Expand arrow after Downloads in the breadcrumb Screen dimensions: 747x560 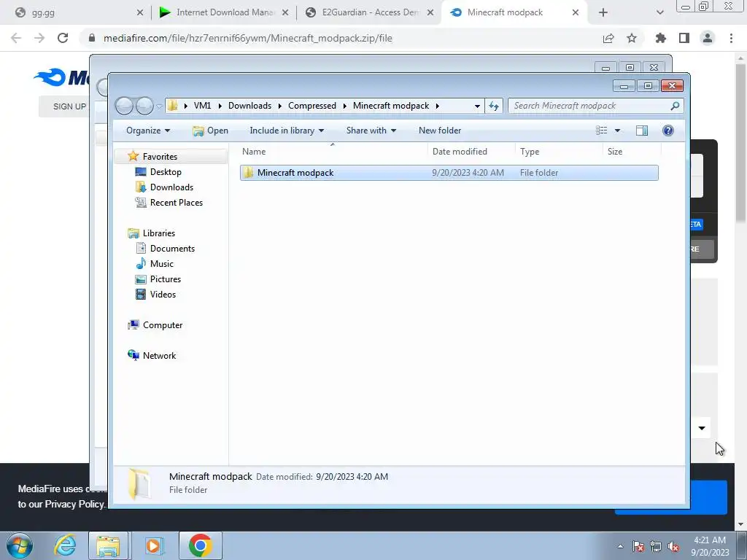point(279,106)
